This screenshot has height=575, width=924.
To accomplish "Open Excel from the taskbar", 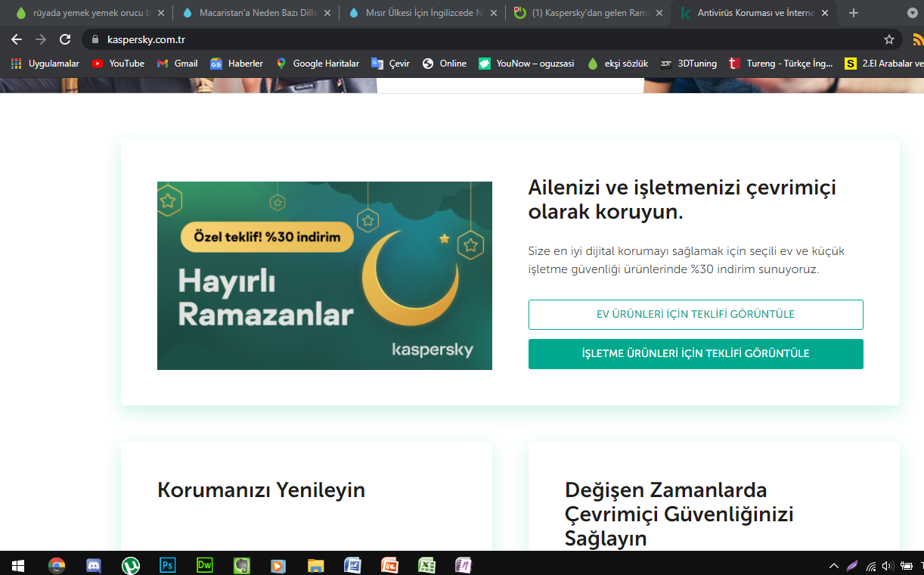I will coord(426,564).
